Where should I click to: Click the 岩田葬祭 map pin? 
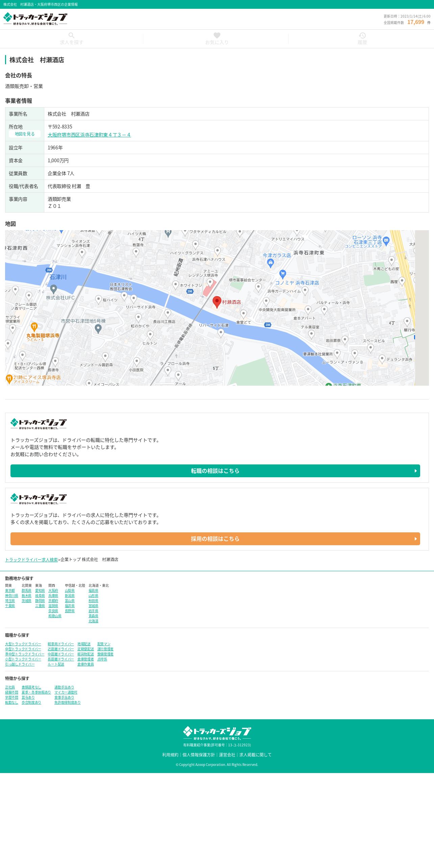(345, 340)
